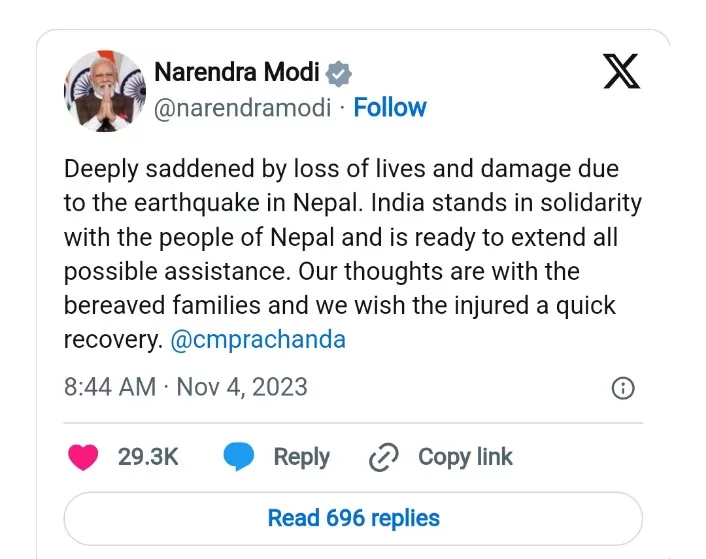Click the Narendra Modi display name

click(237, 73)
